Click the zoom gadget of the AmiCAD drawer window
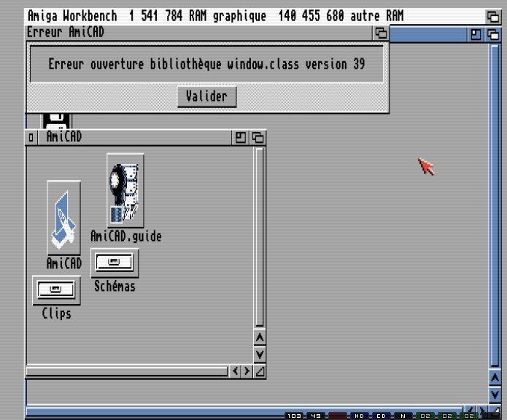 pyautogui.click(x=241, y=137)
